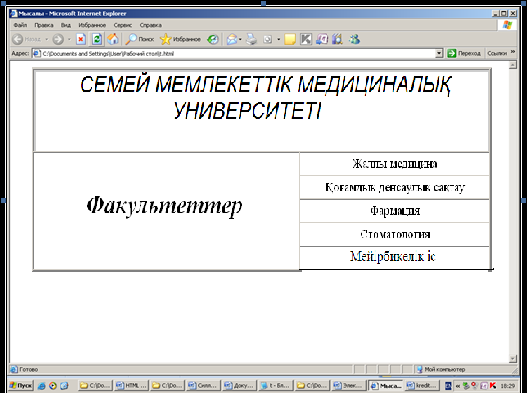The image size is (530, 393).
Task: Click the vertical scrollbar up arrow
Action: tap(513, 65)
